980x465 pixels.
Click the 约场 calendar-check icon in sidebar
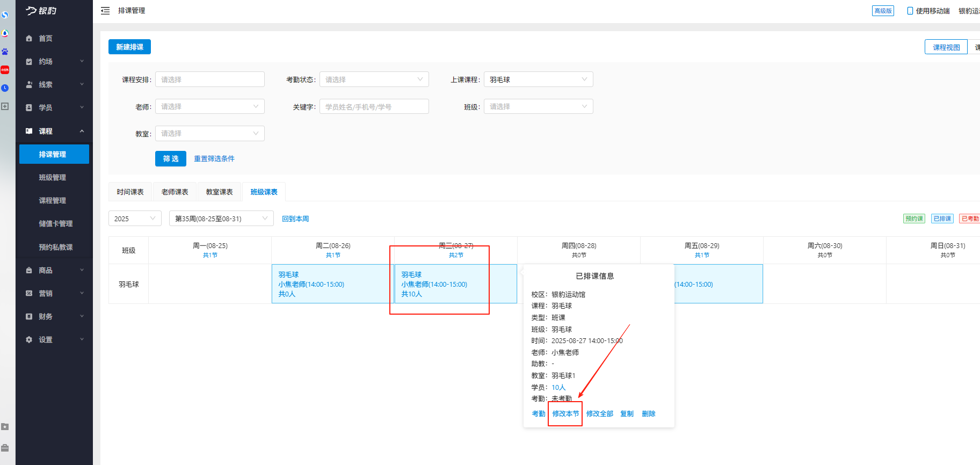pos(29,62)
